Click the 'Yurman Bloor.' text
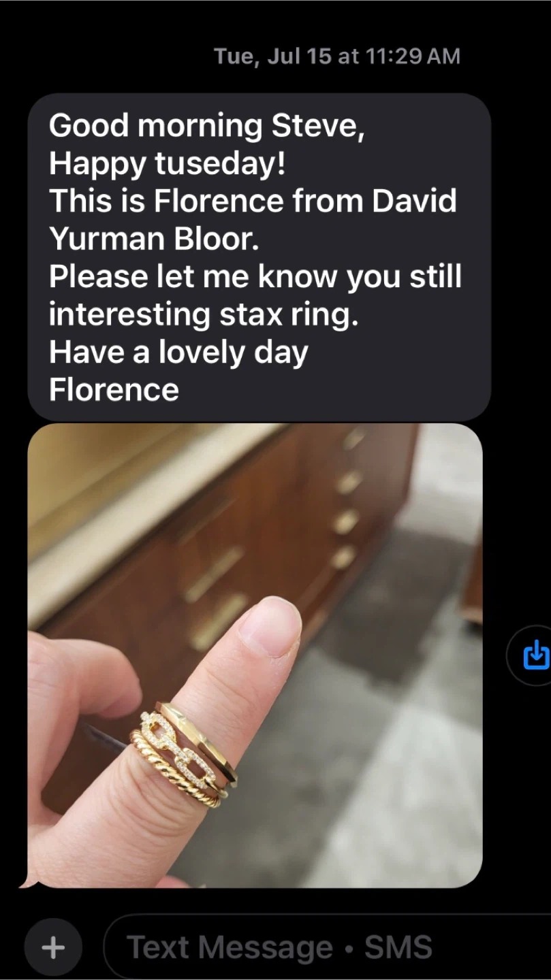 [154, 239]
